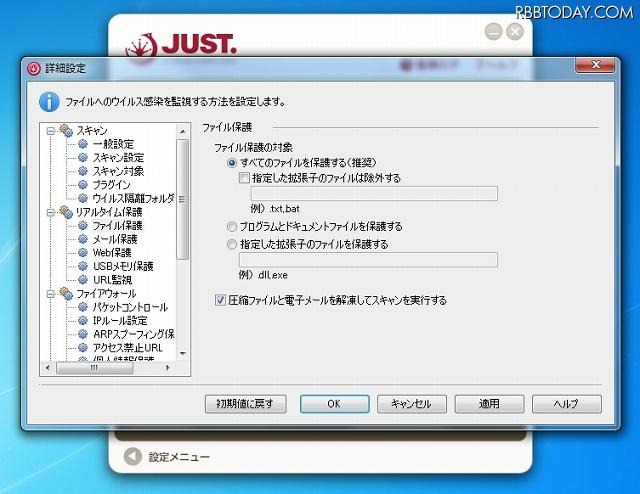This screenshot has width=640, height=494.
Task: Select ファイル保護 label in the tree
Action: tap(118, 225)
